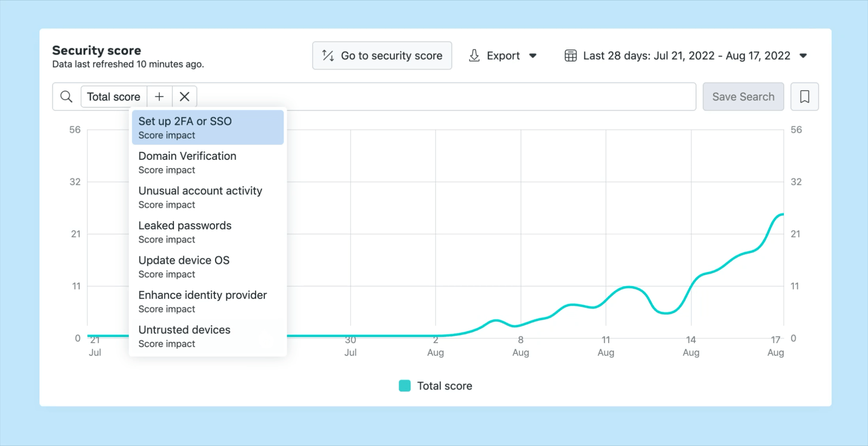Click the calendar icon near date range
868x446 pixels.
click(x=570, y=56)
